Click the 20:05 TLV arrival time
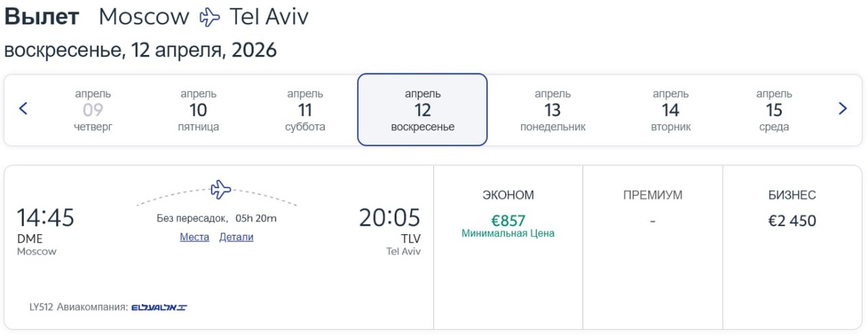The height and width of the screenshot is (336, 868). 389,217
